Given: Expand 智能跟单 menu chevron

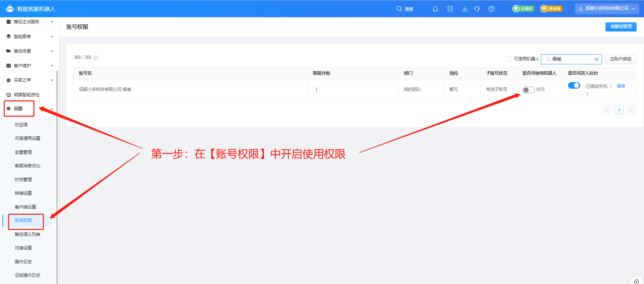Looking at the screenshot, I should [x=52, y=37].
